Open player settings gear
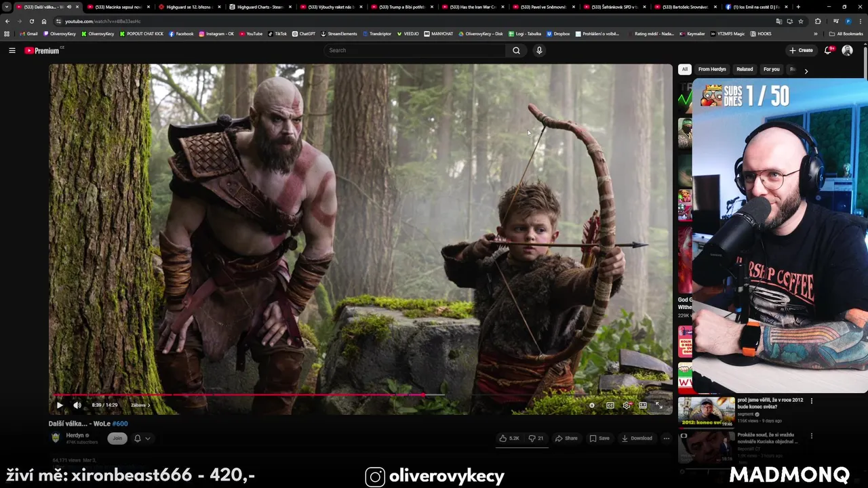Viewport: 868px width, 488px height. tap(627, 405)
